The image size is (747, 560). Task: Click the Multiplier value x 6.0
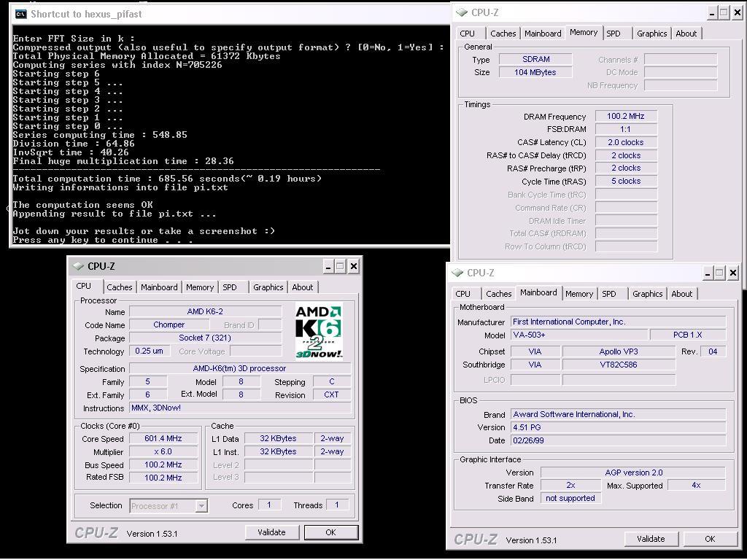click(163, 451)
